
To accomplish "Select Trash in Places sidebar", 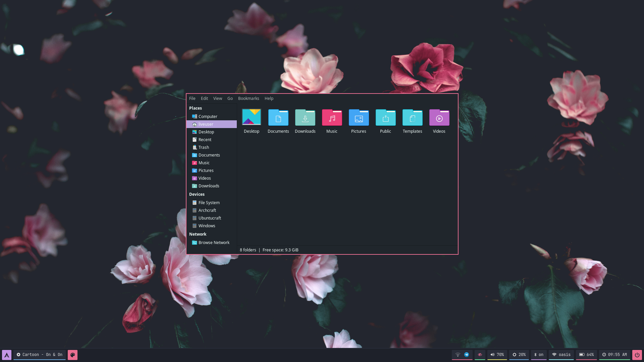I will pos(204,147).
